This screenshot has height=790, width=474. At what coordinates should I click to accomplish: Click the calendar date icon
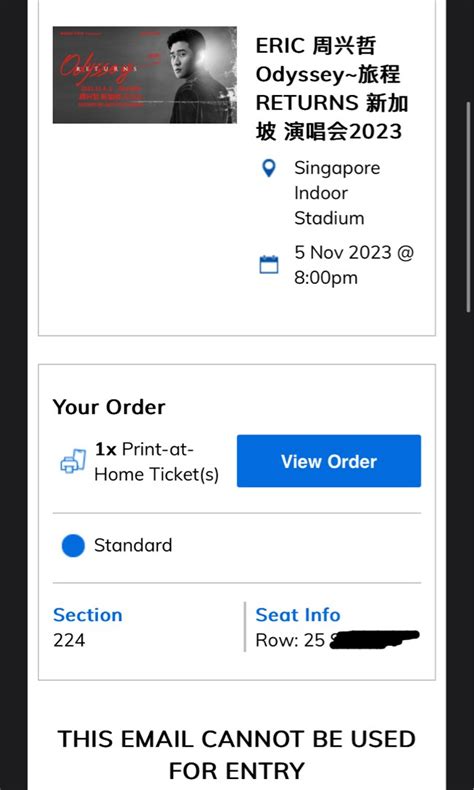point(269,265)
